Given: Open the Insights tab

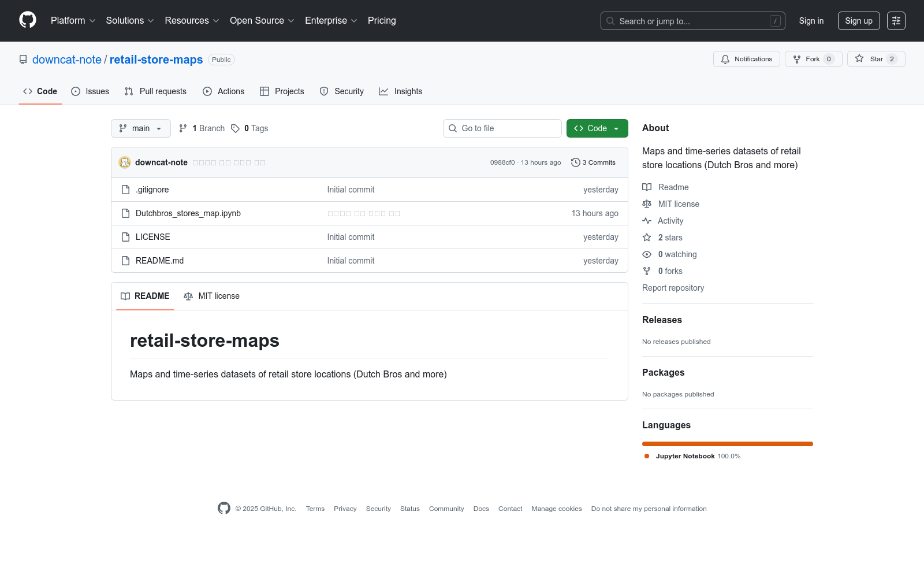Looking at the screenshot, I should (401, 91).
